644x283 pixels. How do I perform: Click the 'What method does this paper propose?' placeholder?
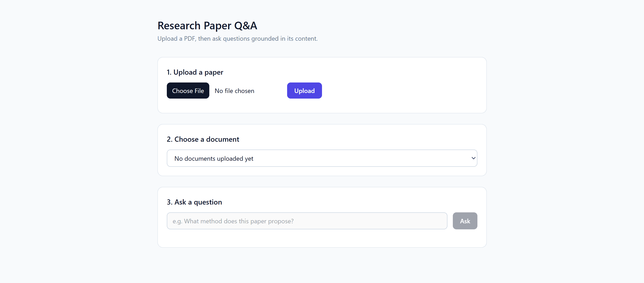click(239, 221)
